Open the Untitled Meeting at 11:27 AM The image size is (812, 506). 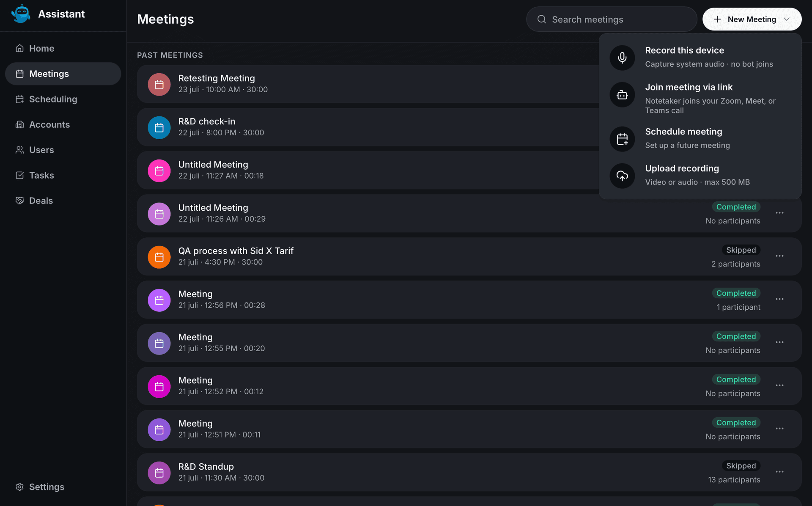click(368, 170)
